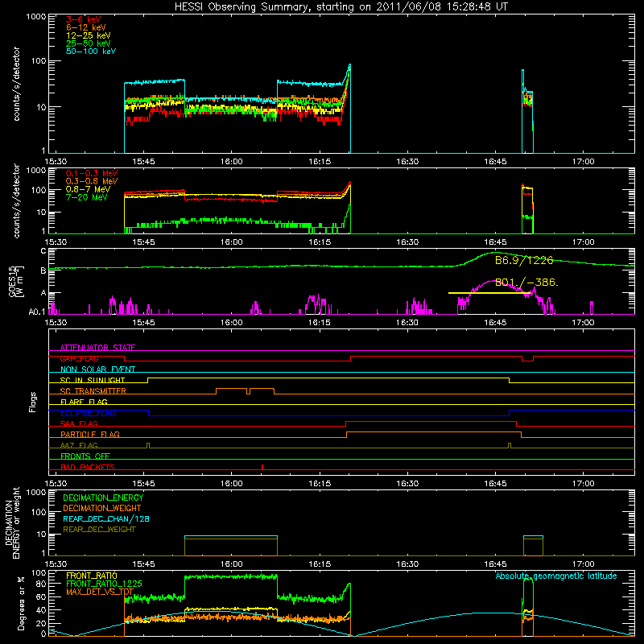Click the REAR_DEC_CHAN/128 legend entry
Viewport: 644px width, 644px height.
click(106, 518)
